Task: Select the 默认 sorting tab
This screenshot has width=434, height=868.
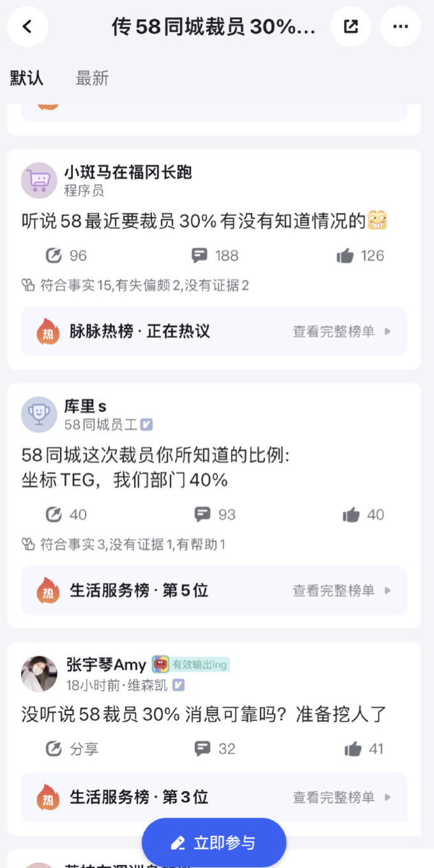Action: tap(26, 78)
